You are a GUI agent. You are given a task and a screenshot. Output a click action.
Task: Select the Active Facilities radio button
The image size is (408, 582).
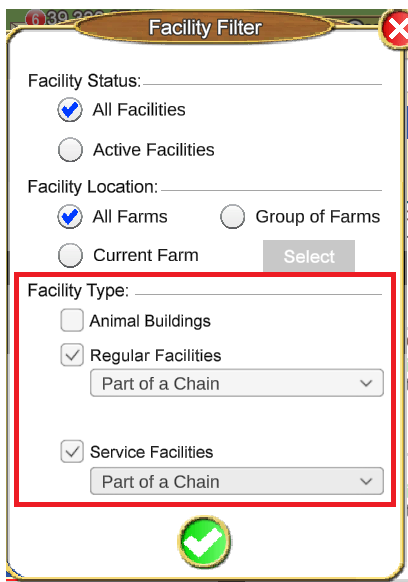(70, 150)
